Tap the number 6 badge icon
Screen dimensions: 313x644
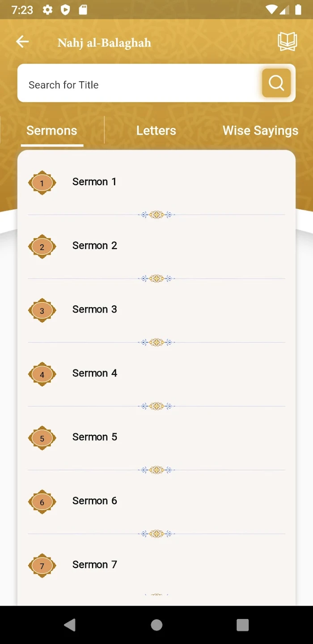42,502
